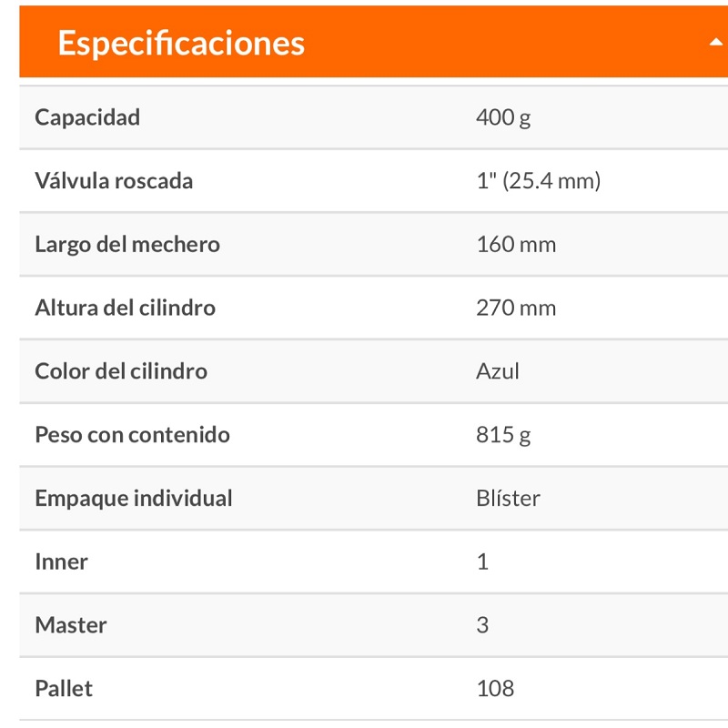The image size is (728, 728).
Task: Select the Especificaciones title text
Action: pos(181,42)
